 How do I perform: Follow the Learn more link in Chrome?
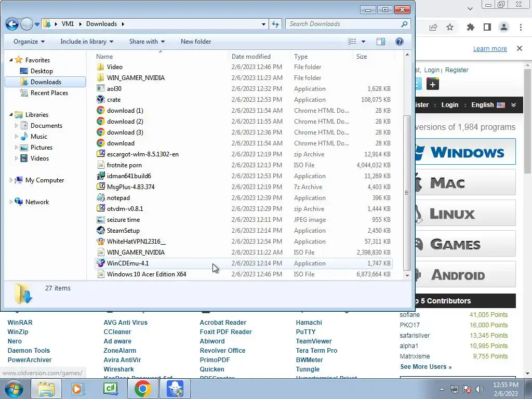point(490,48)
